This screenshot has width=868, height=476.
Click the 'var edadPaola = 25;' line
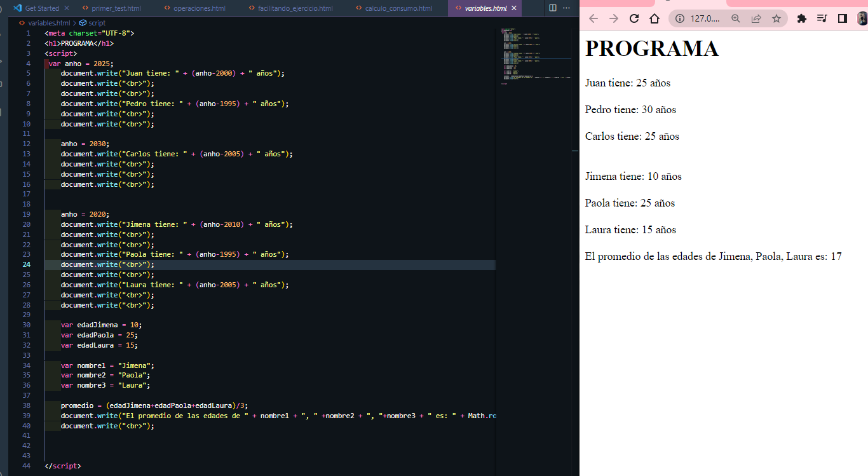[99, 335]
